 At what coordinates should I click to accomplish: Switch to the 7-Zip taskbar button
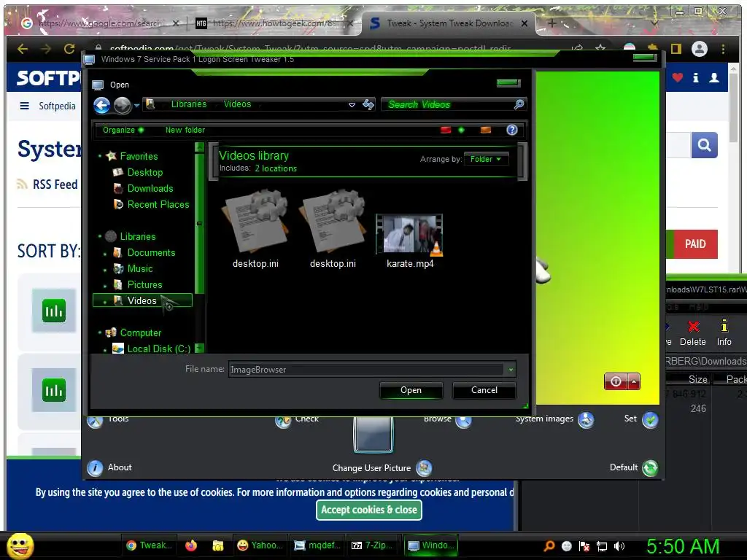tap(372, 545)
